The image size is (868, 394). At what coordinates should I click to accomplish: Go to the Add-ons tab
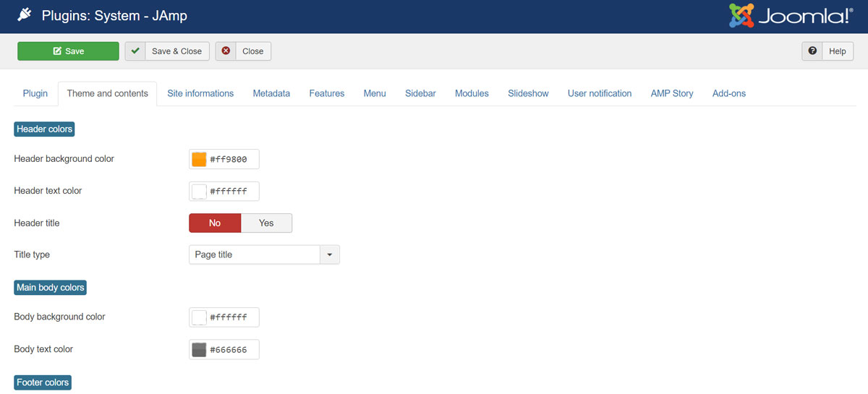tap(729, 93)
